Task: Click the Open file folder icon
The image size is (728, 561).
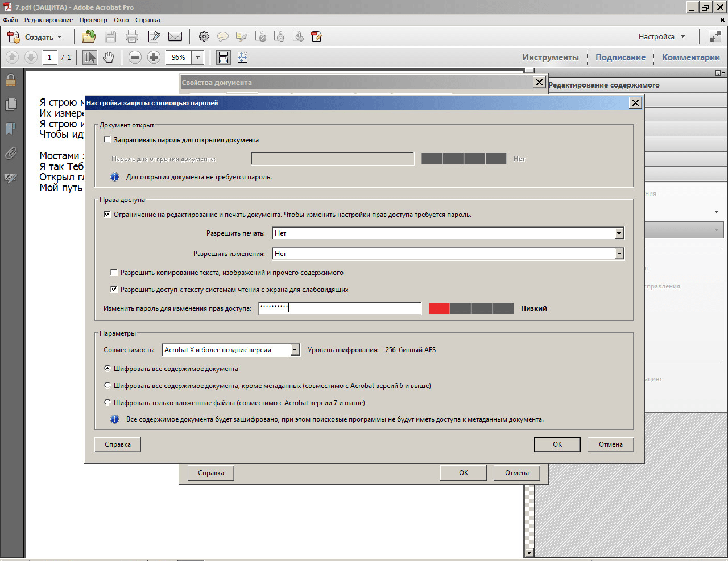Action: 88,37
